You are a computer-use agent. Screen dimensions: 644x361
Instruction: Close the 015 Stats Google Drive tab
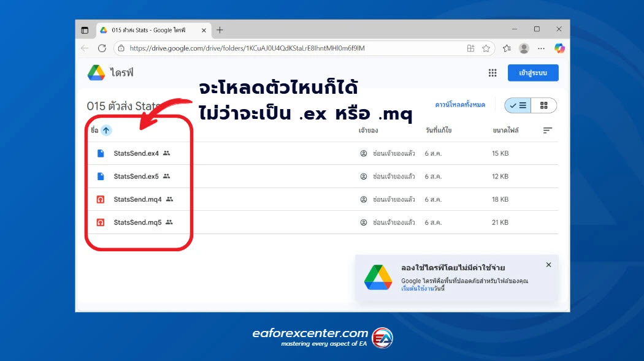click(204, 31)
